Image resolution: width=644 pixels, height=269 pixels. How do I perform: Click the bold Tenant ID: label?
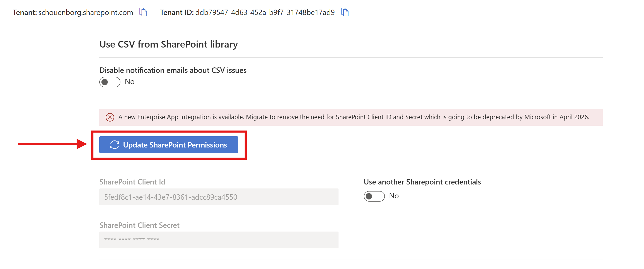tap(176, 12)
